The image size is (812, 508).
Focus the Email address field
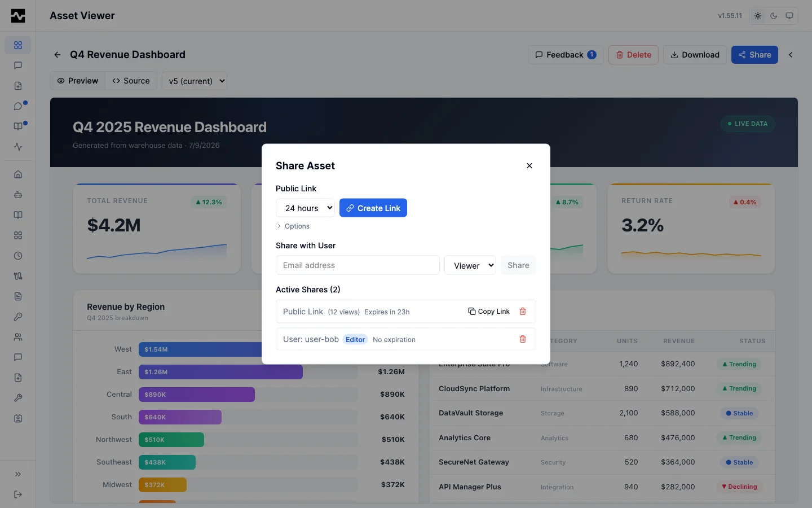358,265
